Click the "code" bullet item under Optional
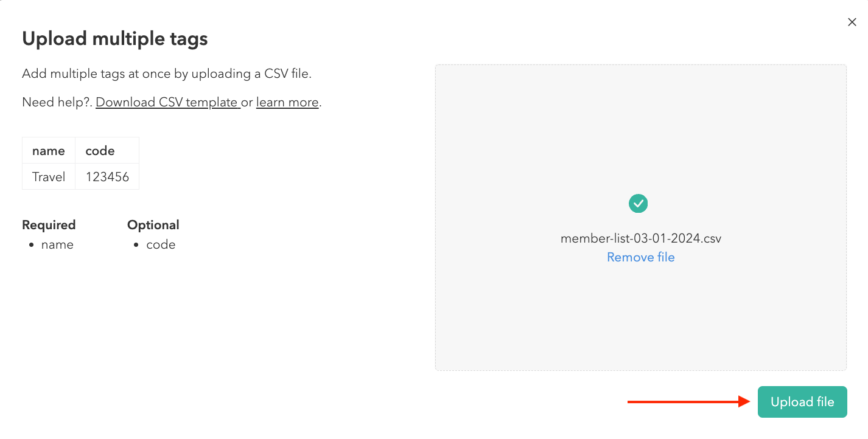 pos(161,244)
